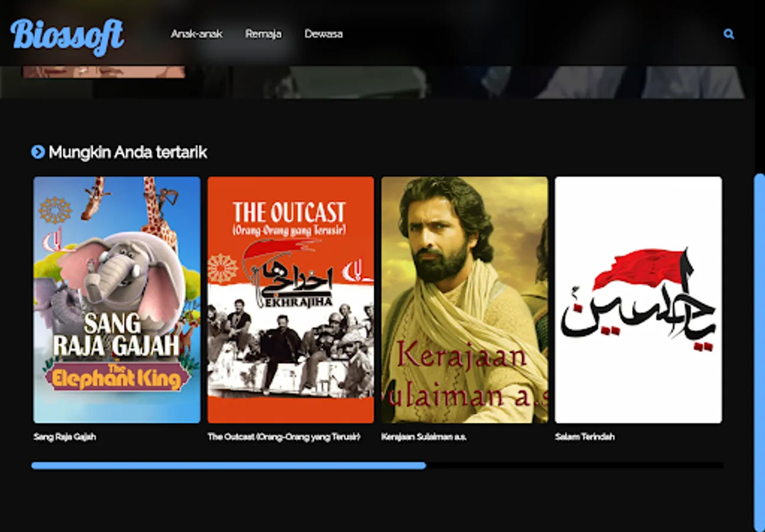Click the horizontal carousel scrollbar thumb
Image resolution: width=765 pixels, height=532 pixels.
pyautogui.click(x=229, y=466)
